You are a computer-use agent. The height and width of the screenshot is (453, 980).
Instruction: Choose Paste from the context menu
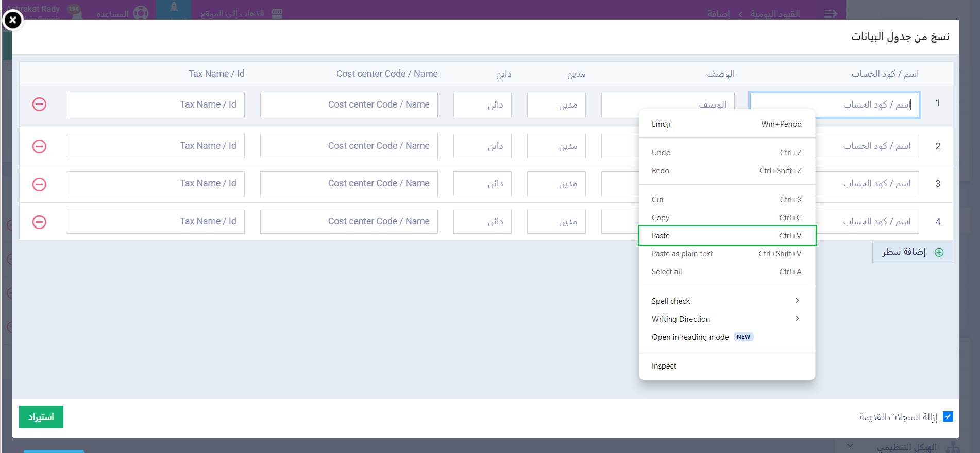coord(726,236)
